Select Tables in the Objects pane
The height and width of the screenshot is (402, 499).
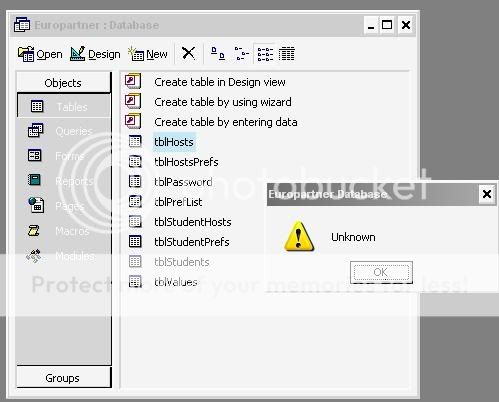[x=64, y=106]
